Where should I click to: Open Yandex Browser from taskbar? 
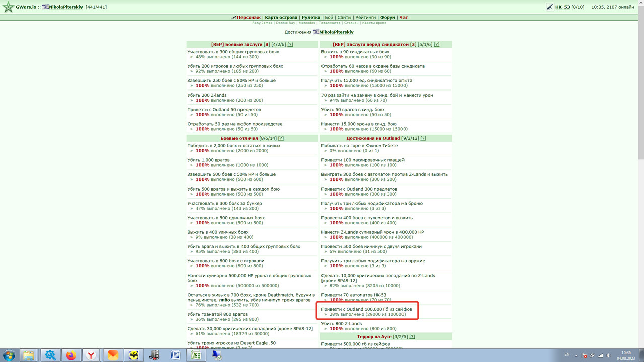pyautogui.click(x=91, y=355)
